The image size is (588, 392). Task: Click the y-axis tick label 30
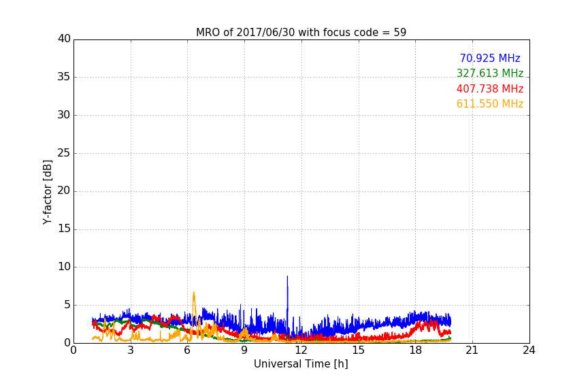coord(64,115)
